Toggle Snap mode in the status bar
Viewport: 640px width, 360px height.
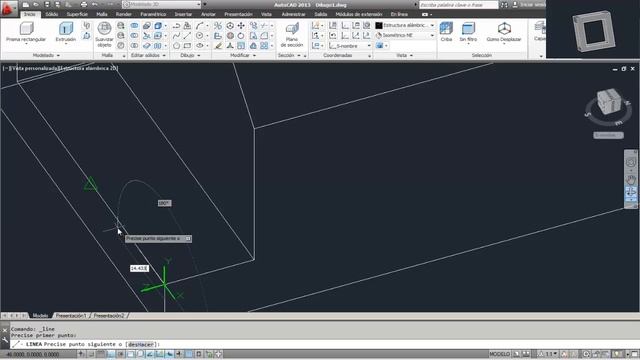point(91,354)
